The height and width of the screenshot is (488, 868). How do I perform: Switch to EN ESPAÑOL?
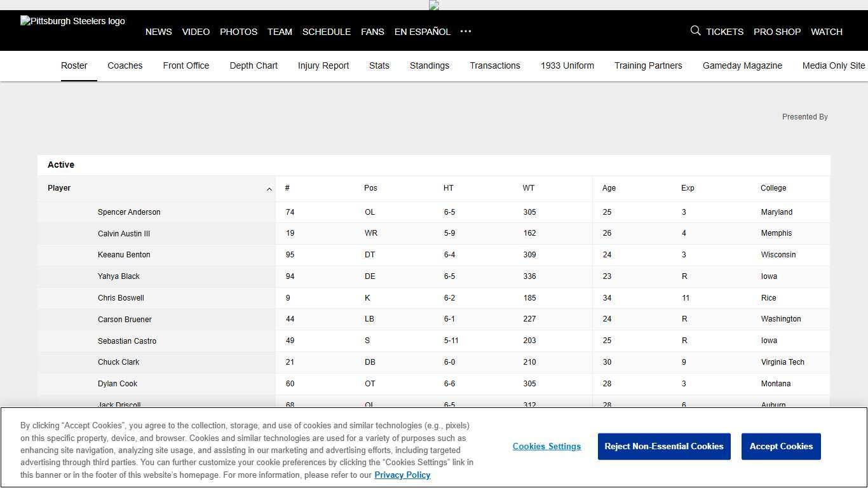(x=422, y=32)
